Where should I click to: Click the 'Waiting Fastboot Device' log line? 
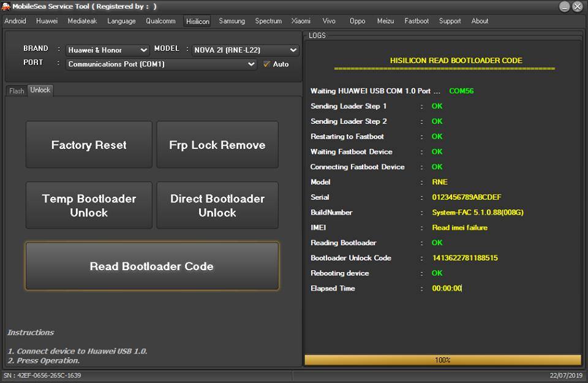[377, 152]
